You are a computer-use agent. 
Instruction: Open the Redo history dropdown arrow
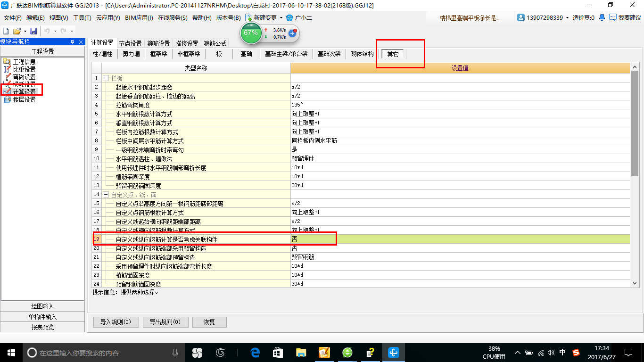tap(71, 31)
